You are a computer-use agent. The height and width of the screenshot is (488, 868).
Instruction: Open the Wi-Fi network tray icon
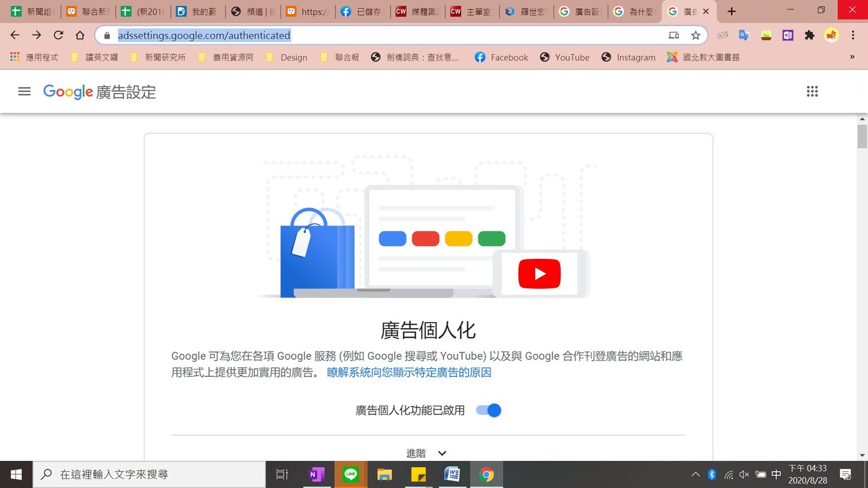click(728, 474)
